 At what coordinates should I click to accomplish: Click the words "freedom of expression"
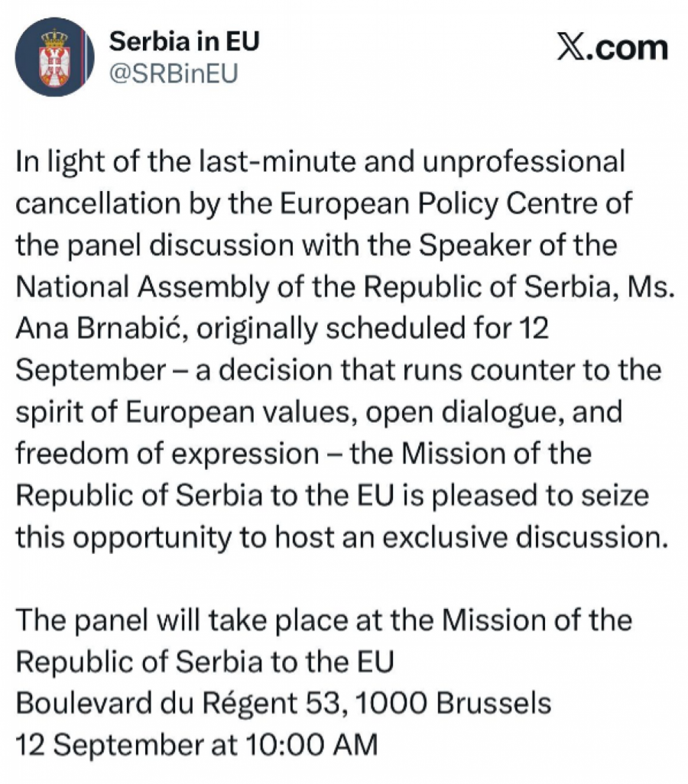point(167,453)
